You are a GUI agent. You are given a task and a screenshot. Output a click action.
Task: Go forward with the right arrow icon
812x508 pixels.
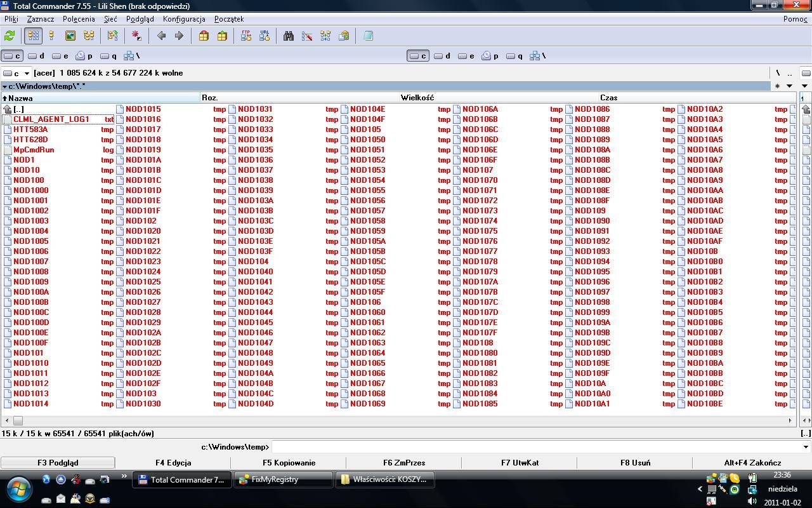pyautogui.click(x=179, y=36)
